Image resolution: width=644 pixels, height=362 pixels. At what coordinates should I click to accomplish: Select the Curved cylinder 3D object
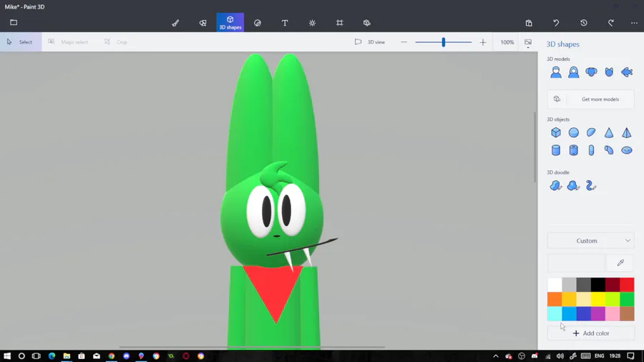(x=609, y=150)
